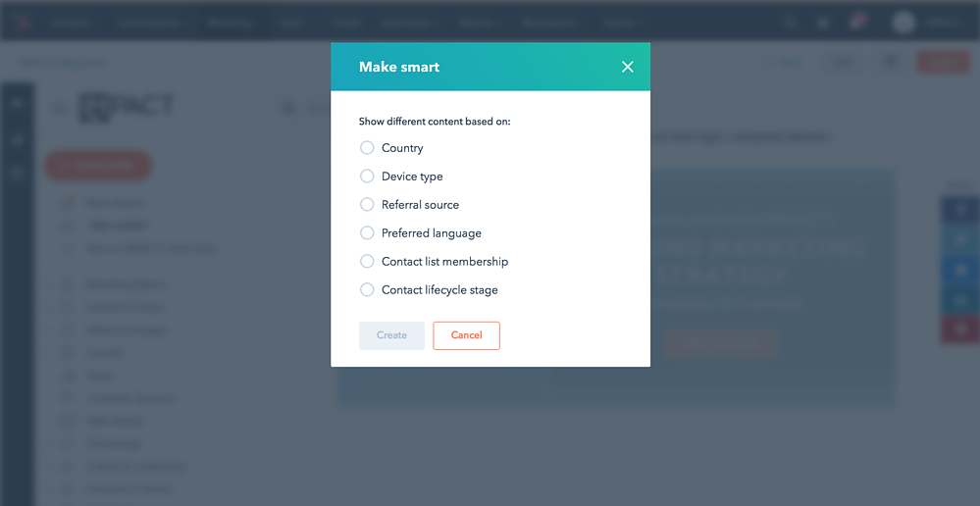
Task: Click the Facebook share button
Action: click(960, 210)
